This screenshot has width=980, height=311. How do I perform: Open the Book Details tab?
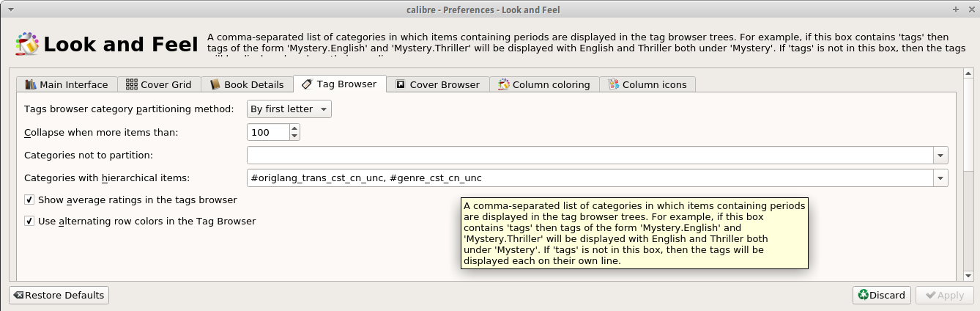(x=247, y=84)
